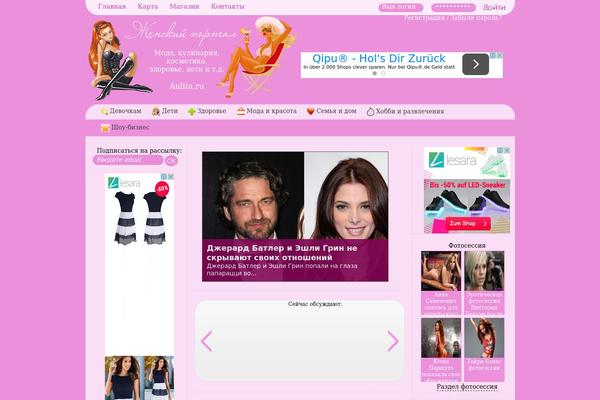Click the Мода и красота icon

click(x=241, y=111)
